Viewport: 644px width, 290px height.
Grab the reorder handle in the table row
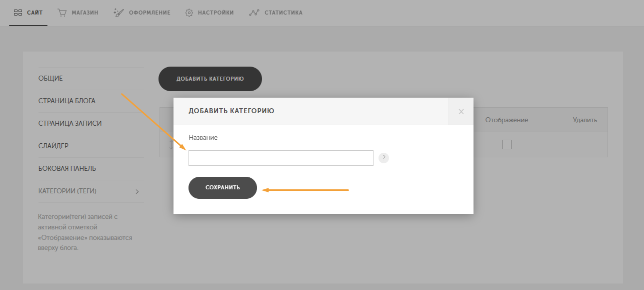[170, 145]
